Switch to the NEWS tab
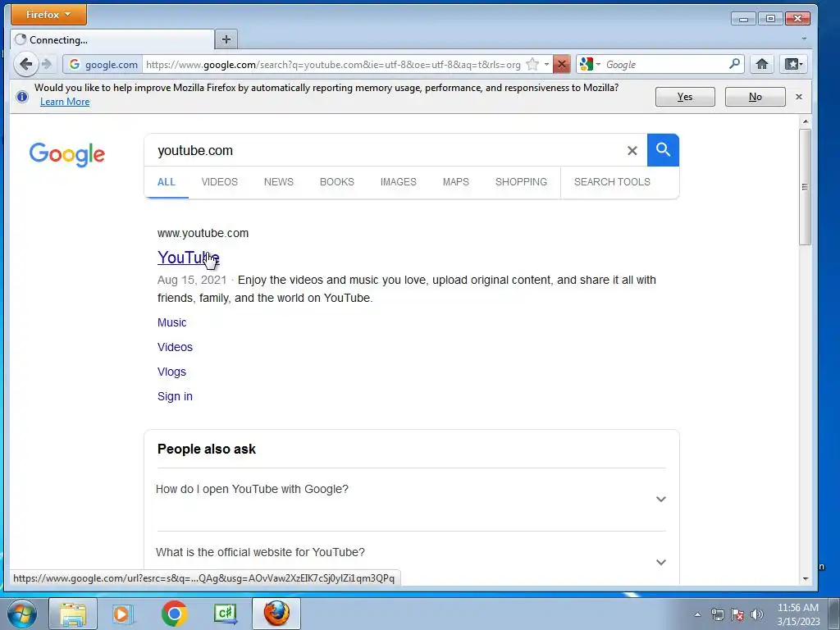This screenshot has height=630, width=840. pos(279,182)
